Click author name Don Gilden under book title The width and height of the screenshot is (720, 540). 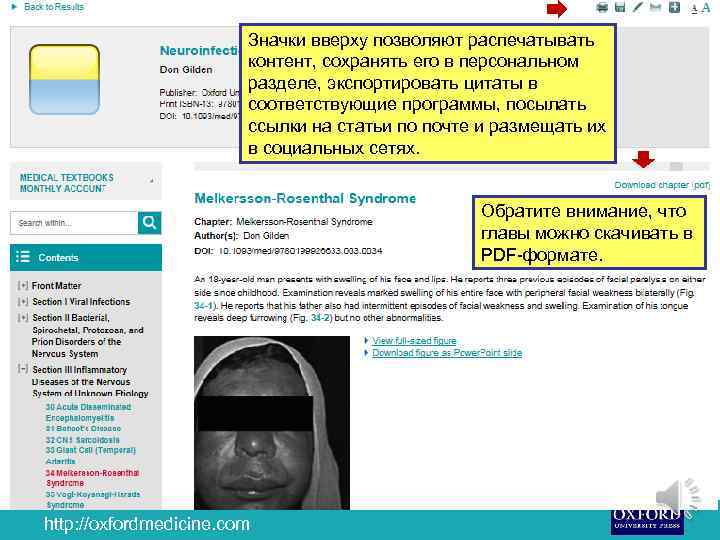coord(186,70)
